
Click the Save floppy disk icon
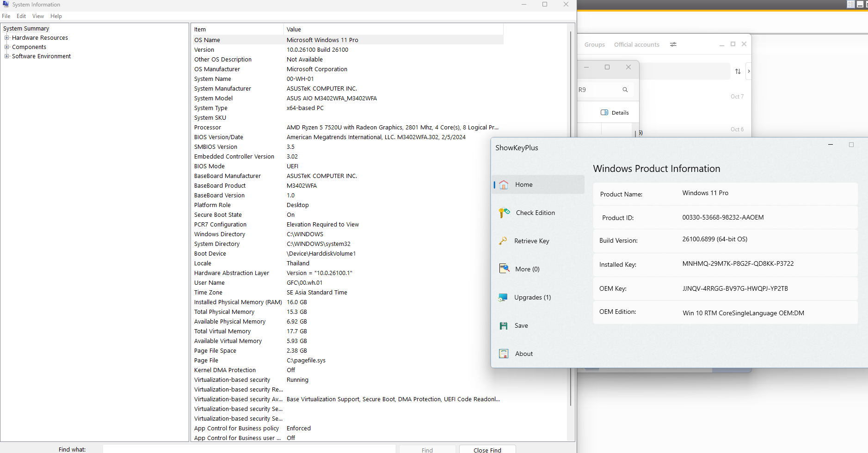pos(504,326)
